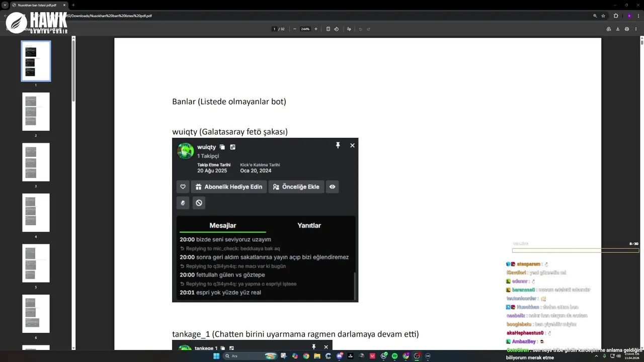
Task: Click Önceliğe Ekle button
Action: point(296,187)
